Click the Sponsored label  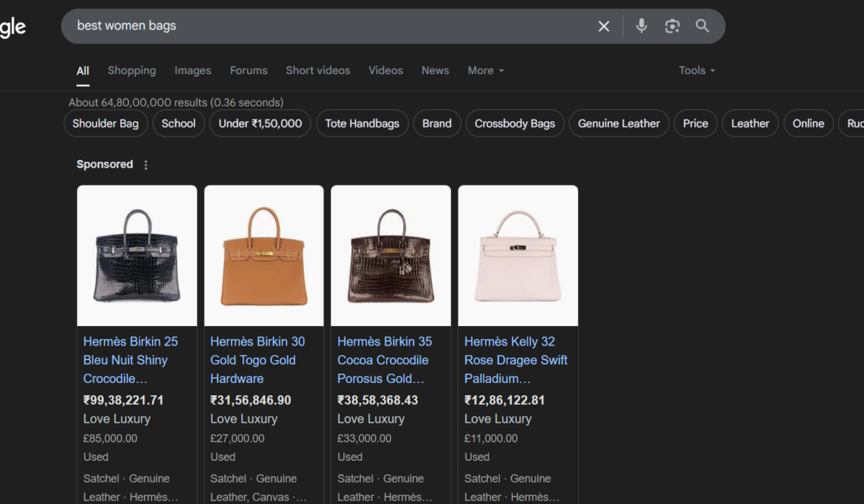105,164
